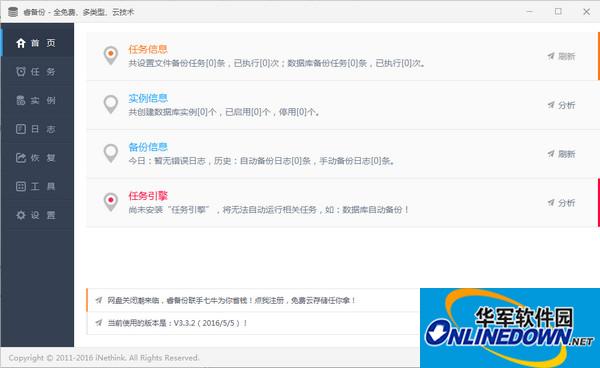The height and width of the screenshot is (368, 600).
Task: Click the current version V3.3.2 notice
Action: coord(178,323)
